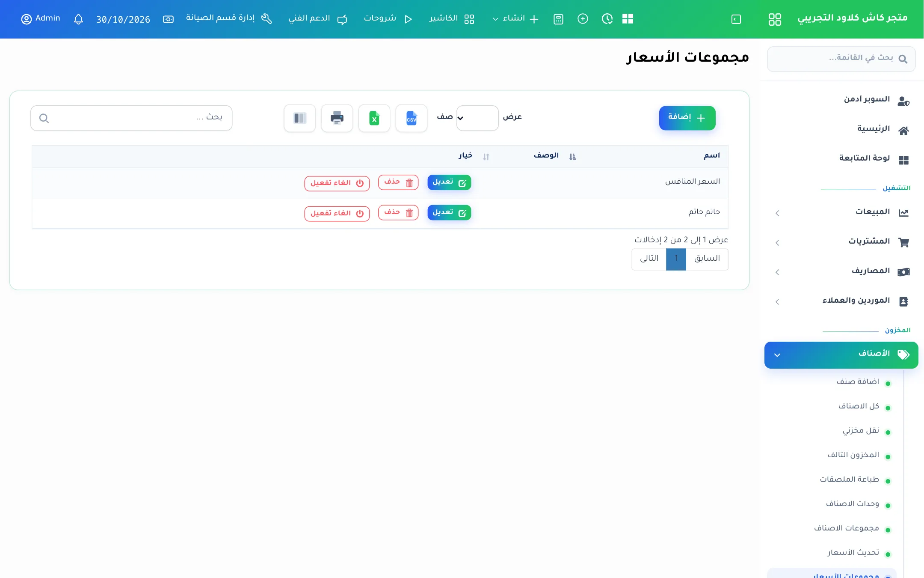
Task: Open إدارة قسم الصيانة
Action: pyautogui.click(x=229, y=18)
